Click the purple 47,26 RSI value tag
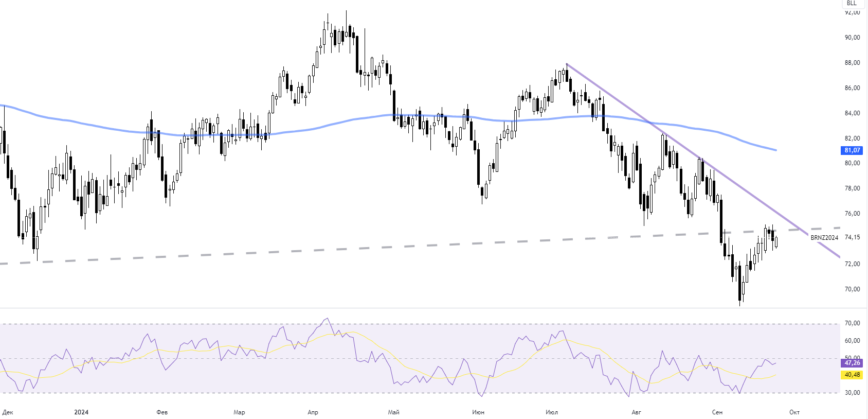 852,363
